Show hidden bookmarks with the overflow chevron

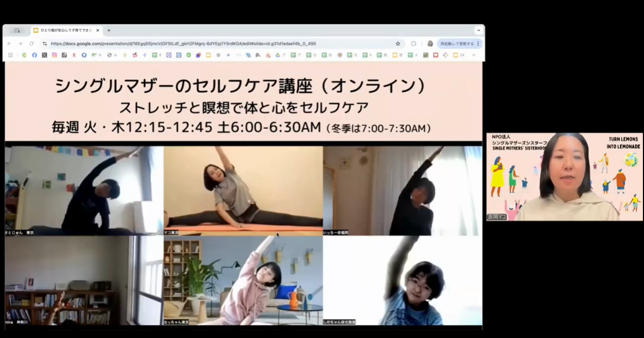474,55
